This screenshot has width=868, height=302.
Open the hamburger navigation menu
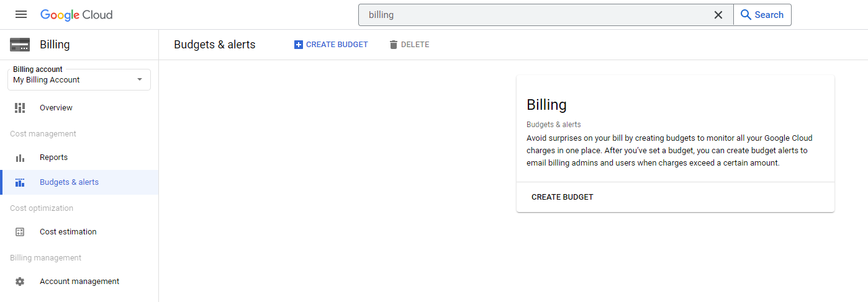[21, 15]
